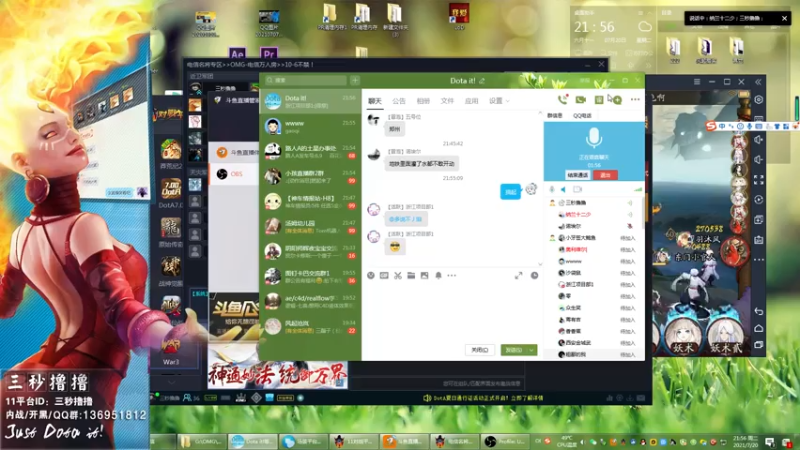Viewport: 800px width, 450px height.
Task: Open the GIF sticker tool in message toolbar
Action: (384, 276)
